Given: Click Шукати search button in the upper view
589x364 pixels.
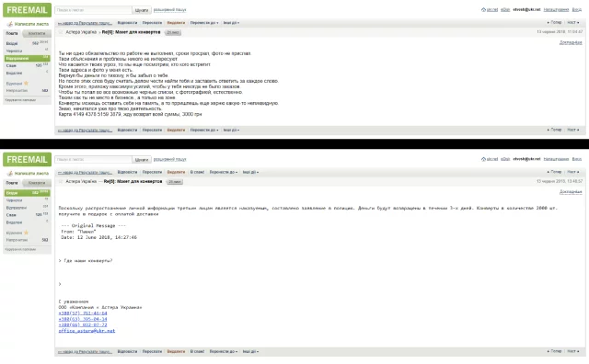Looking at the screenshot, I should (x=142, y=10).
